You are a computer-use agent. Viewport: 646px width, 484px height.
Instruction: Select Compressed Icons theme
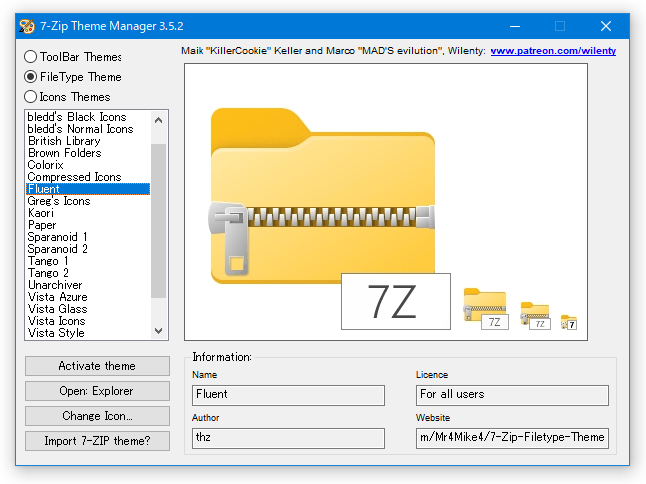coord(88,177)
